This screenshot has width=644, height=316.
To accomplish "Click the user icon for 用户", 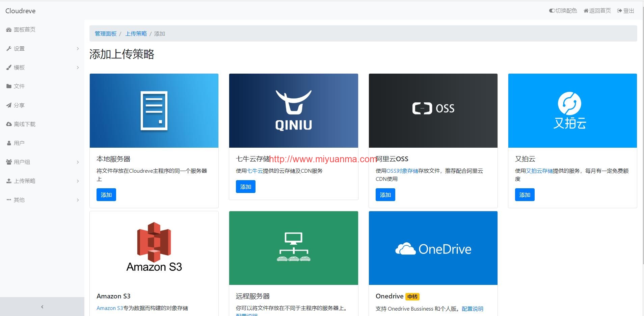I will (x=9, y=143).
